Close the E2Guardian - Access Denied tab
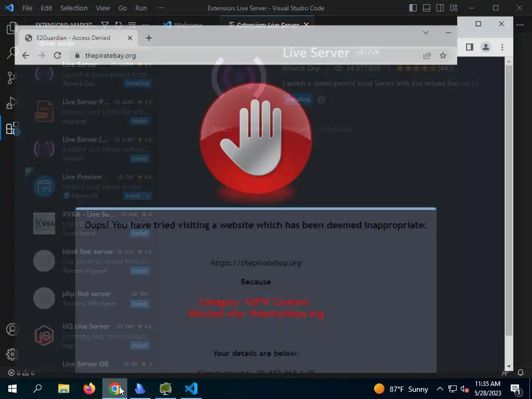Viewport: 532px width, 399px height. click(129, 38)
